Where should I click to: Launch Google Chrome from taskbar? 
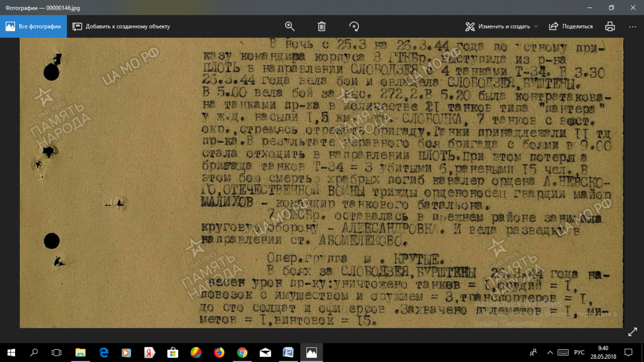coord(242,352)
